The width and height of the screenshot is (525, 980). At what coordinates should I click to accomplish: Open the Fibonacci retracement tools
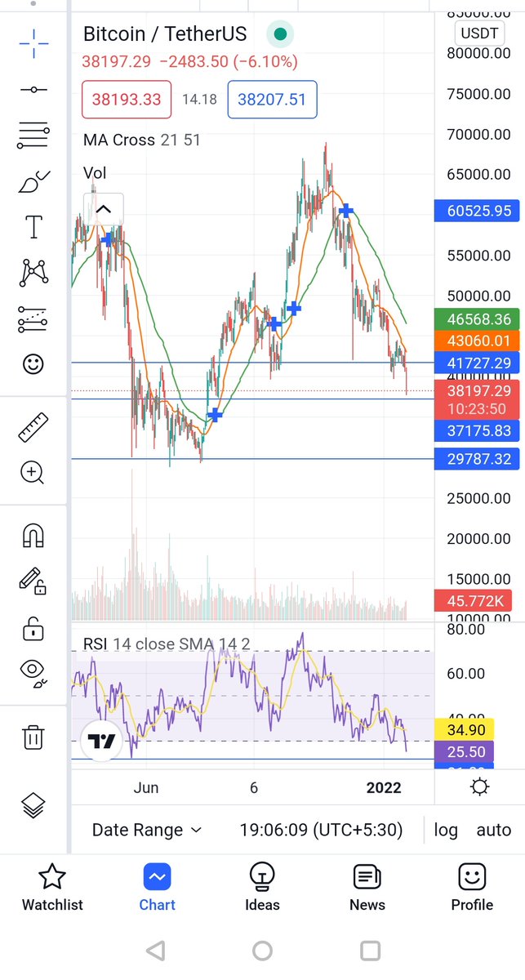pyautogui.click(x=33, y=135)
